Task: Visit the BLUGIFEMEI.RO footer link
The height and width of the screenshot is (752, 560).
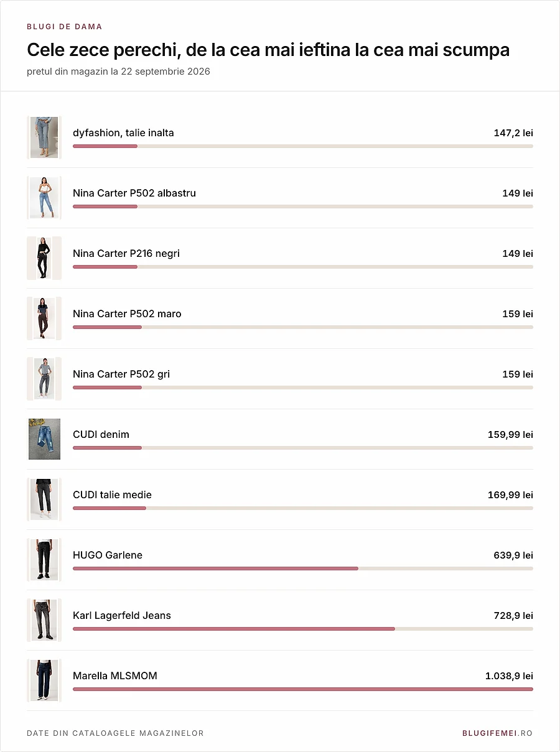Action: [497, 733]
